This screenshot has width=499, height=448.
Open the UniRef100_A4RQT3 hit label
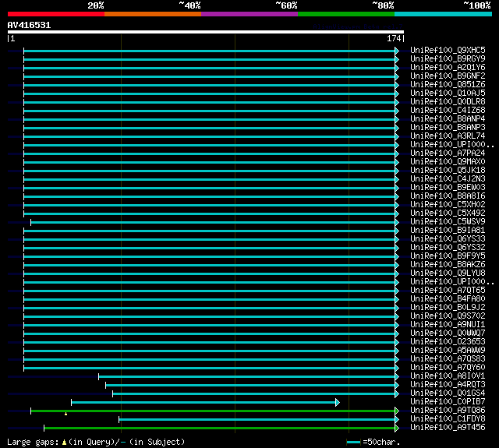pos(448,385)
